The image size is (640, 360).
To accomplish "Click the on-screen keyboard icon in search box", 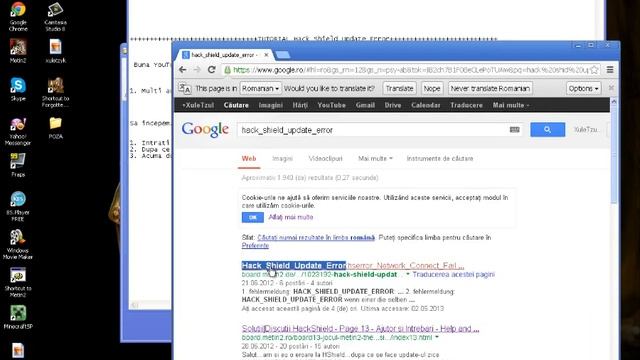I will coord(515,130).
